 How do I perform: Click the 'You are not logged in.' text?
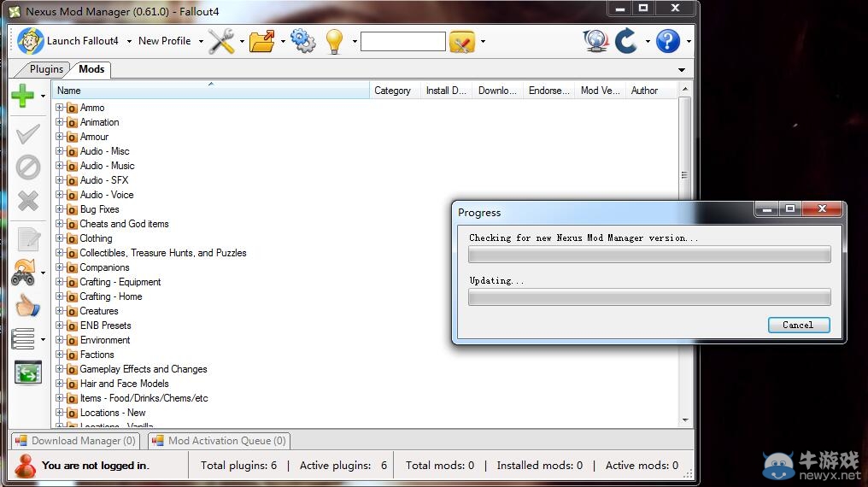tap(95, 466)
